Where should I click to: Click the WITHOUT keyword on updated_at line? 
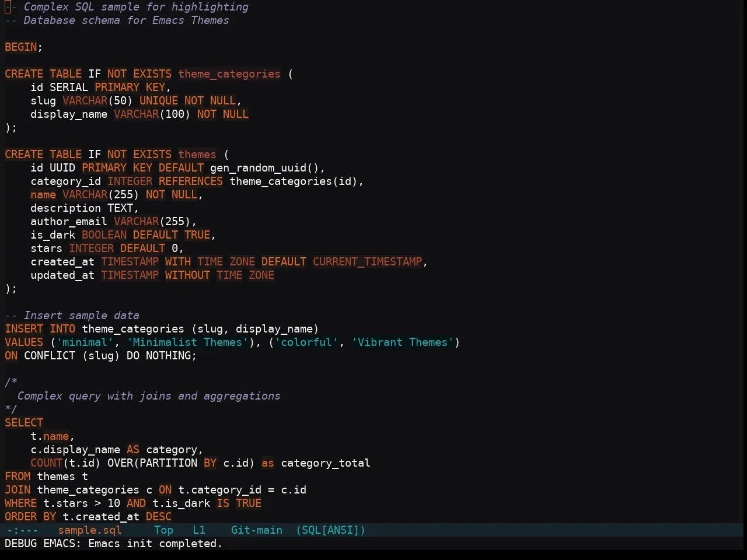click(x=187, y=275)
